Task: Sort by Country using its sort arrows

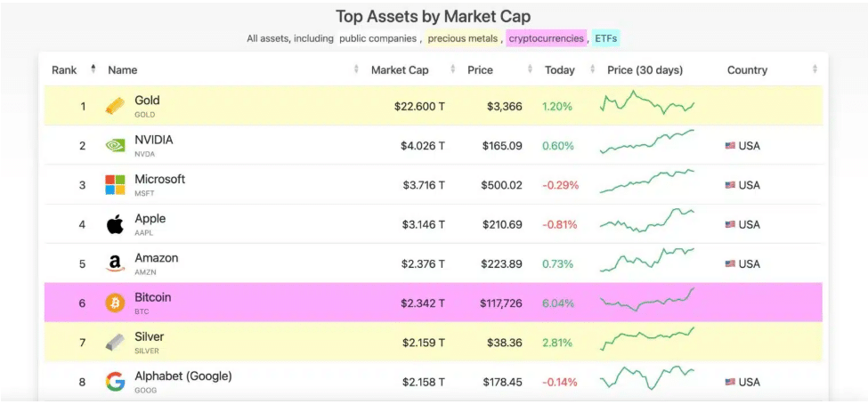Action: [x=815, y=69]
